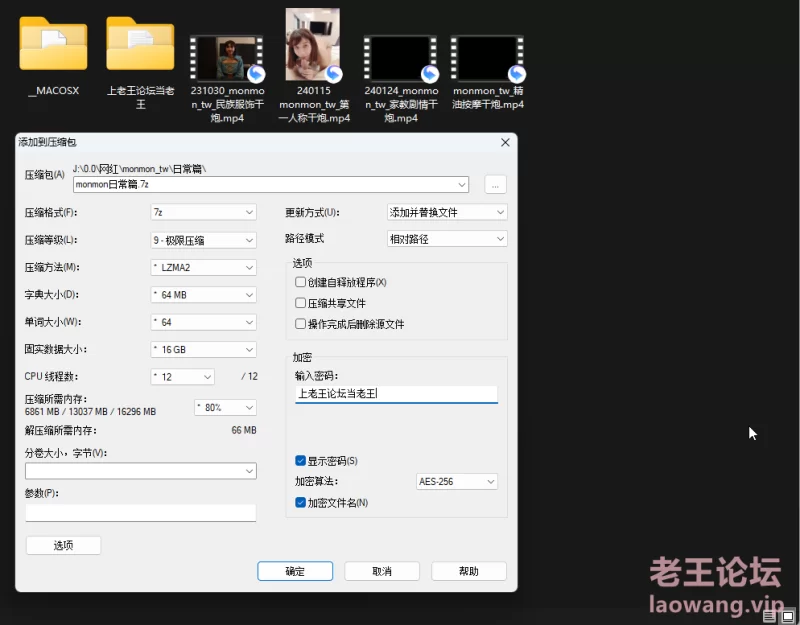The width and height of the screenshot is (800, 625).
Task: Switch to details view icon at bottom right
Action: (769, 616)
